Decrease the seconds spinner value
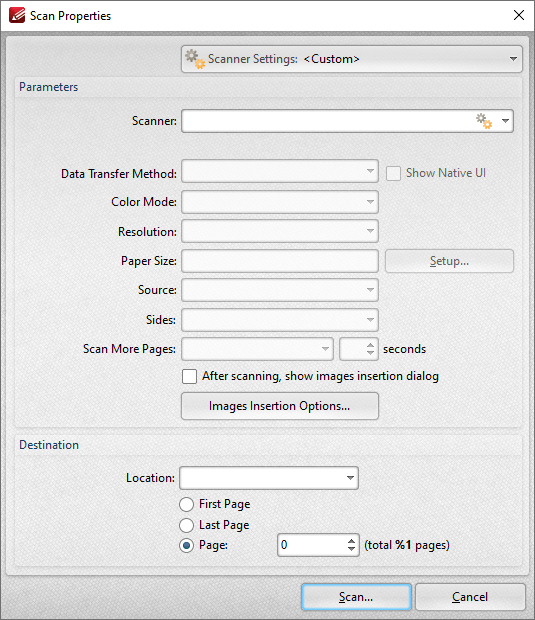Viewport: 535px width, 620px height. pyautogui.click(x=370, y=353)
